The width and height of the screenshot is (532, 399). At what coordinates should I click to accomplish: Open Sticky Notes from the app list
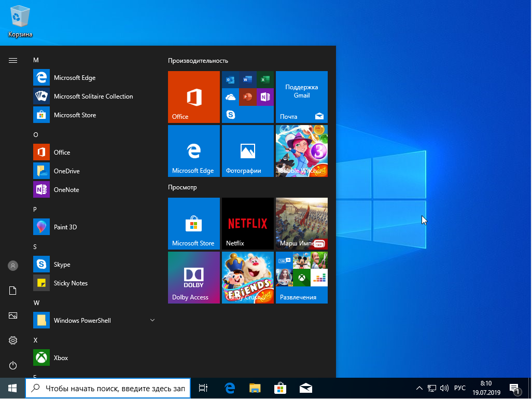coord(94,283)
